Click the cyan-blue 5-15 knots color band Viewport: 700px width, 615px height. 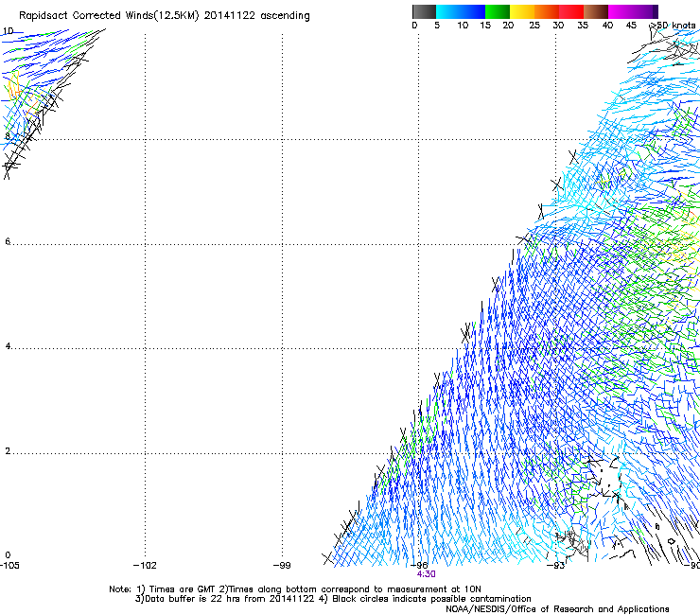(461, 11)
